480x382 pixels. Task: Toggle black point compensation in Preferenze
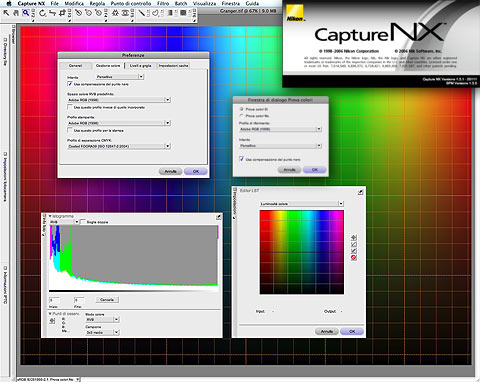(70, 84)
